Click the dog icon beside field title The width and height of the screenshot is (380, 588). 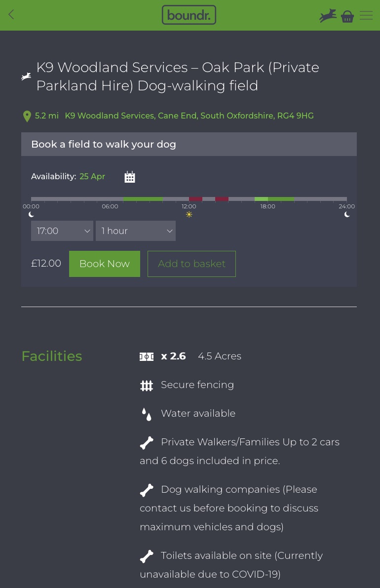[x=26, y=77]
